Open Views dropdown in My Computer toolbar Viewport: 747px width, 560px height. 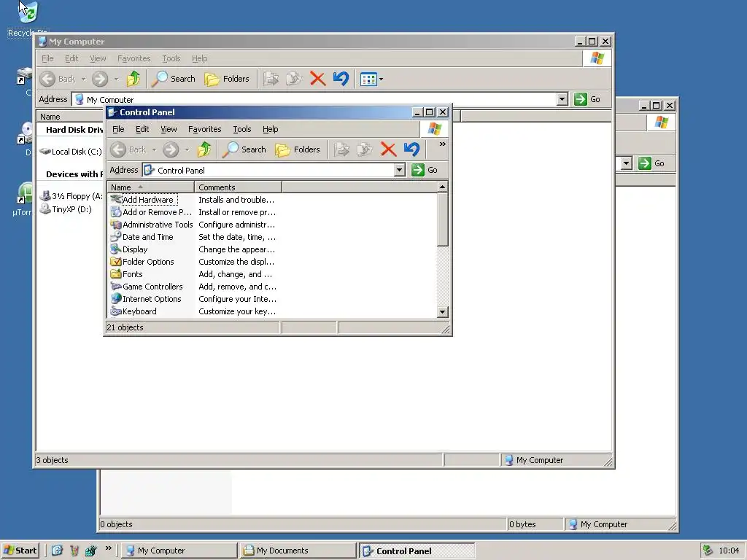(x=371, y=79)
